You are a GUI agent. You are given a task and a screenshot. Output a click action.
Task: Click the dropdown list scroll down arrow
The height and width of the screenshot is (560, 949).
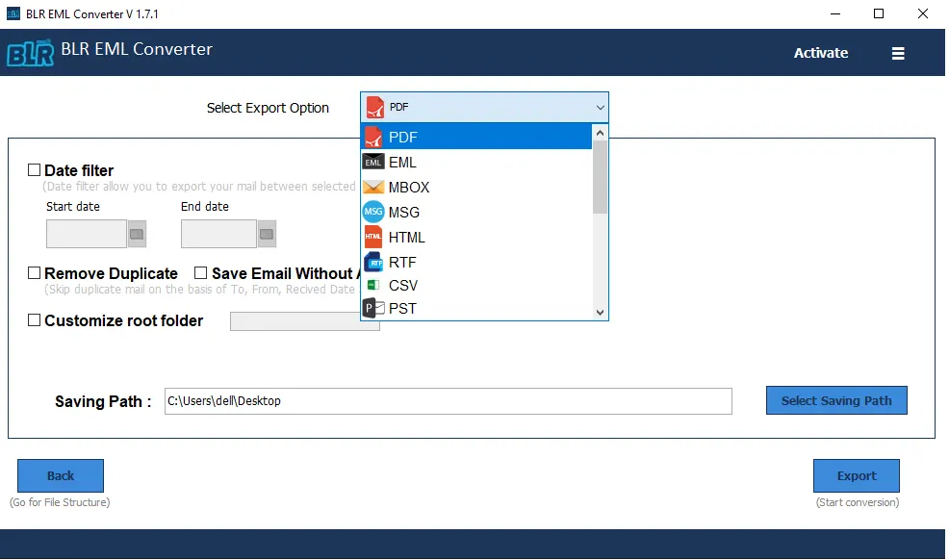click(x=600, y=312)
